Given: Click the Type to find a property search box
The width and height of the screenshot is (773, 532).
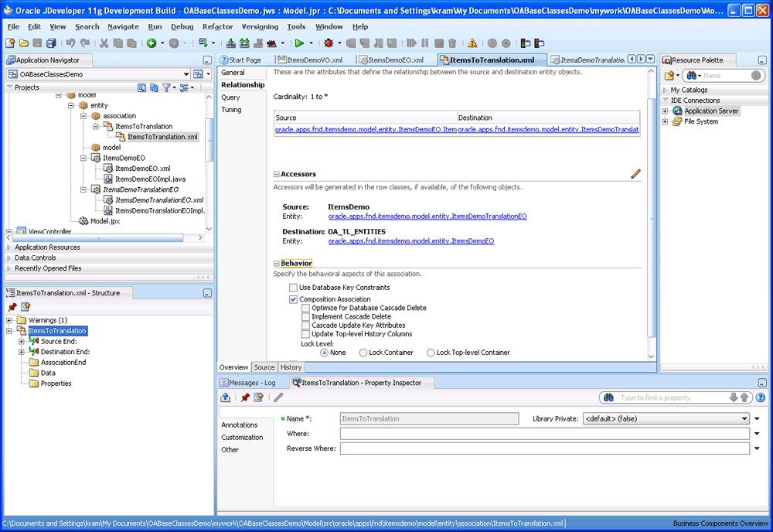Looking at the screenshot, I should pos(673,397).
